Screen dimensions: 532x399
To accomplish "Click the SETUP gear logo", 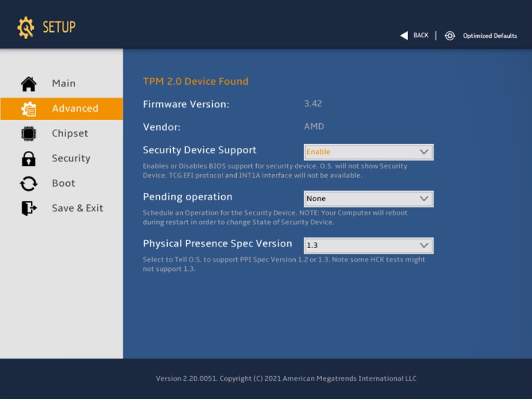I will 26,28.
